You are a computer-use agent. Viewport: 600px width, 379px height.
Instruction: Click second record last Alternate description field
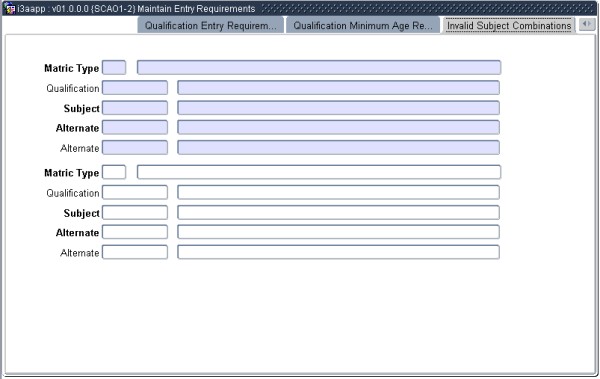point(338,252)
